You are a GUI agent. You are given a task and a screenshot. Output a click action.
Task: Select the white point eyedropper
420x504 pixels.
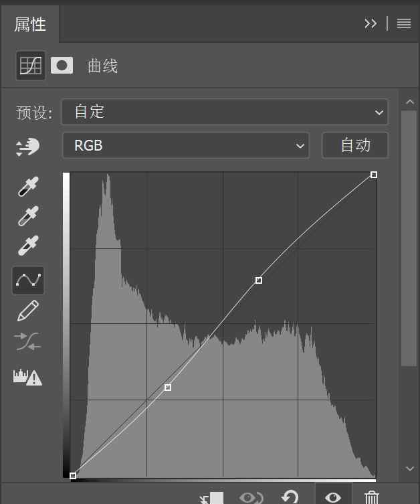pyautogui.click(x=28, y=246)
